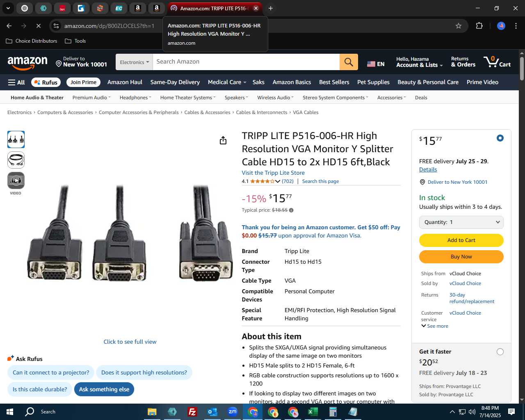Click Buy Now button
The width and height of the screenshot is (525, 420).
click(x=461, y=257)
